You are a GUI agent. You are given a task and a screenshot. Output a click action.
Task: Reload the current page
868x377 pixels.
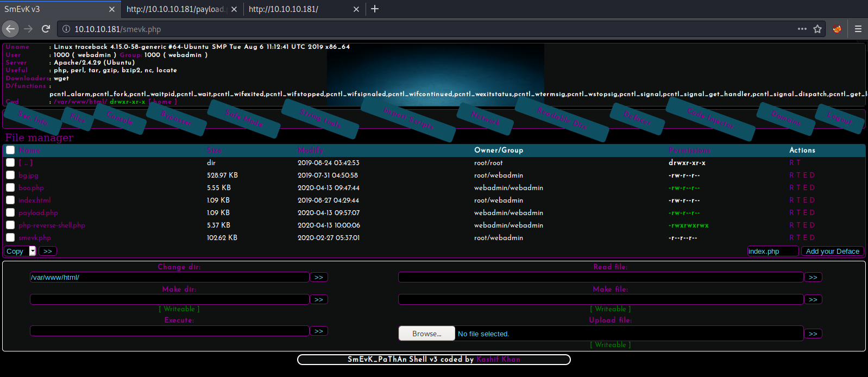pos(46,29)
